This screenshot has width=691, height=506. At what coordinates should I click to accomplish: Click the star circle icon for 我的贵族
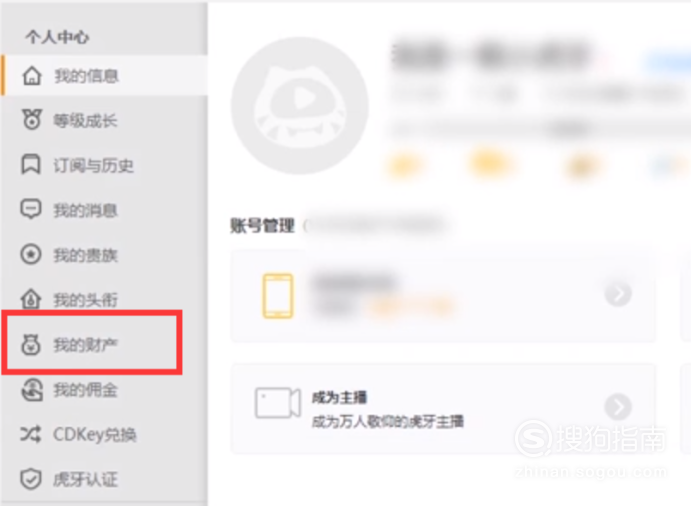click(x=31, y=254)
